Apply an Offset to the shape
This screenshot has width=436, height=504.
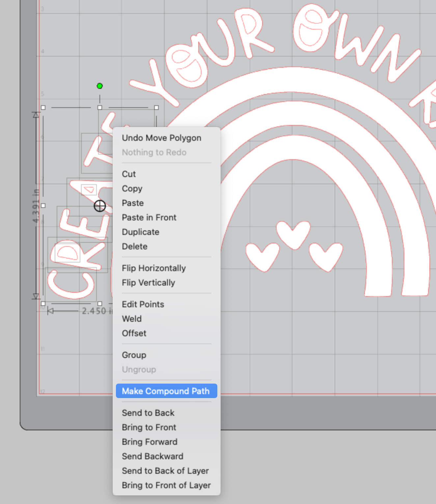tap(134, 333)
